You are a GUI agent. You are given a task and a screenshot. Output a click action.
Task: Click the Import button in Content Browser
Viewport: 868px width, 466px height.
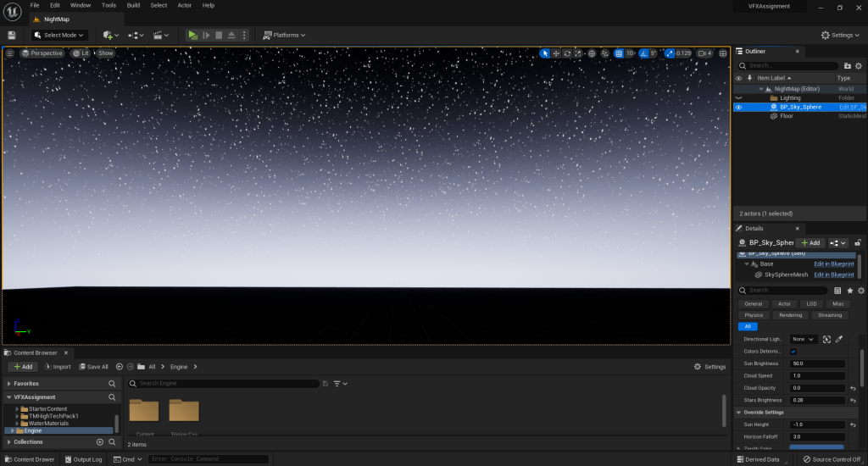tap(58, 367)
